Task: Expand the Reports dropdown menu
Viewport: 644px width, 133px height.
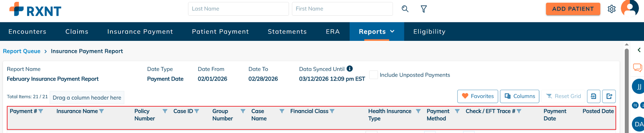Action: pyautogui.click(x=376, y=31)
